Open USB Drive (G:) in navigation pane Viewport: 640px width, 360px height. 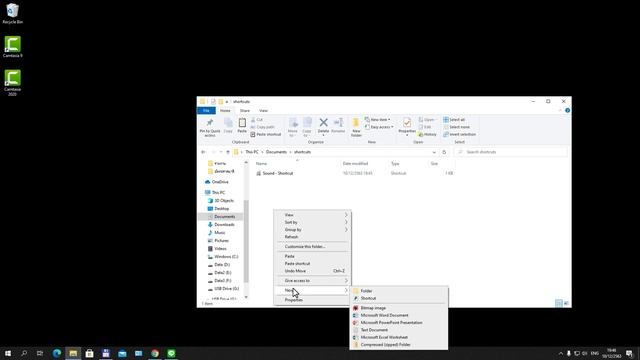[x=226, y=289]
